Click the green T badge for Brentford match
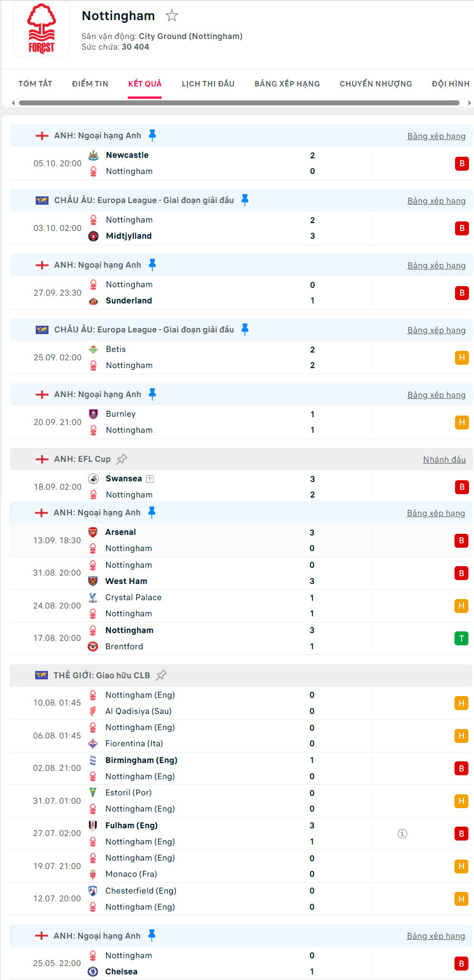This screenshot has height=980, width=474. pyautogui.click(x=461, y=638)
